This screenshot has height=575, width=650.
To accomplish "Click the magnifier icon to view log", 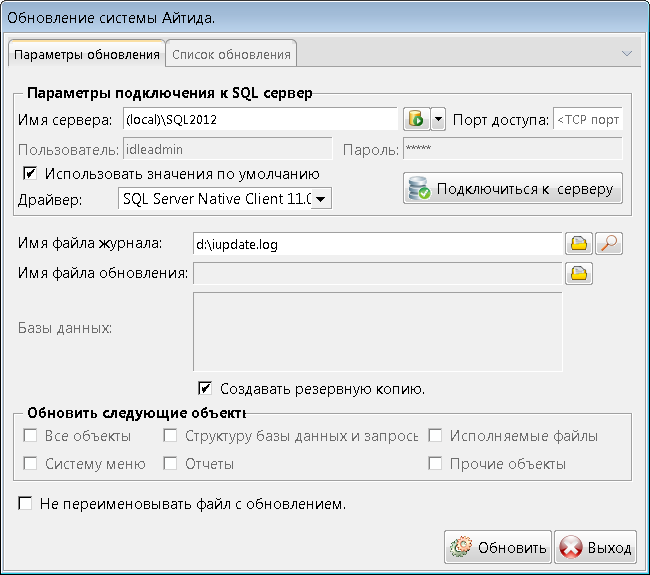I will click(x=609, y=243).
